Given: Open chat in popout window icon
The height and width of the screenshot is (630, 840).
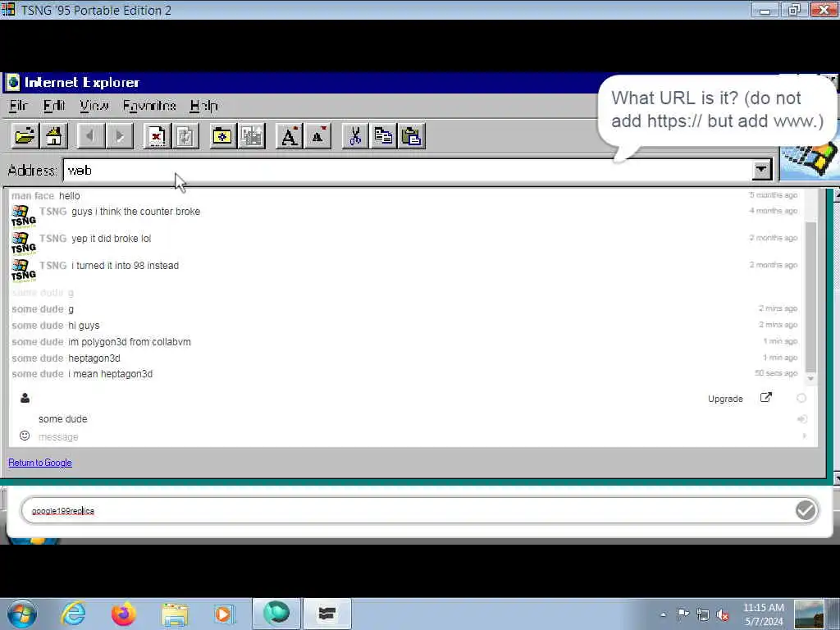Looking at the screenshot, I should (766, 398).
